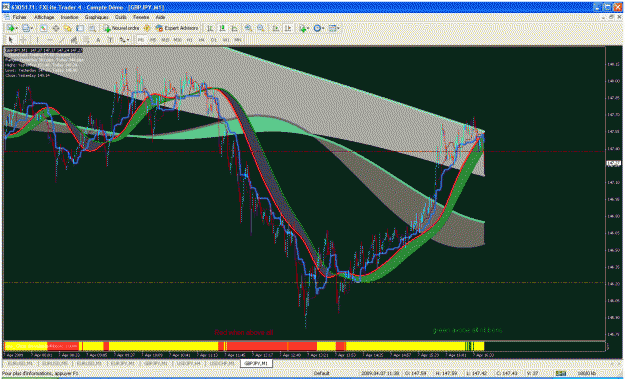The image size is (625, 379).
Task: Select the arrows drawing tool
Action: point(122,39)
